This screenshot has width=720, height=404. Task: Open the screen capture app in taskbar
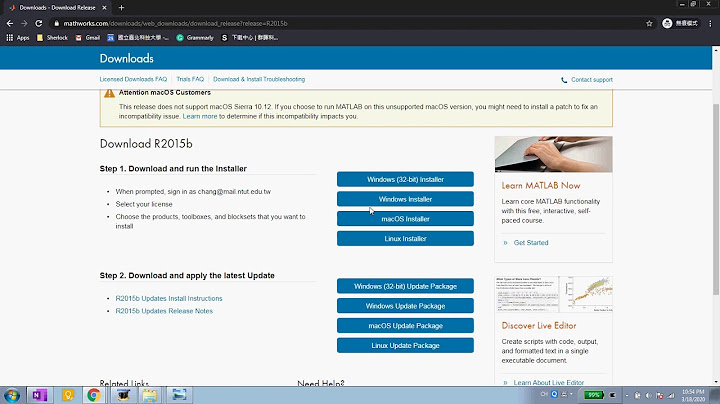click(x=179, y=395)
